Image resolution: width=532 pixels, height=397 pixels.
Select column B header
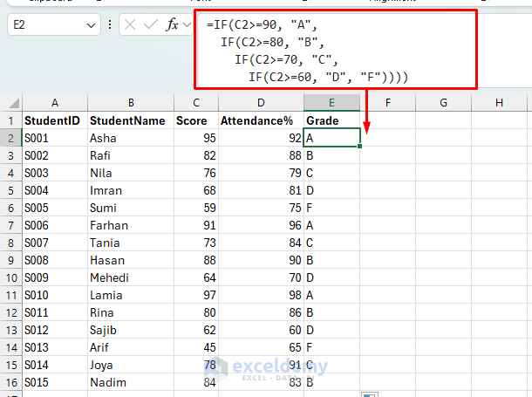tap(131, 103)
